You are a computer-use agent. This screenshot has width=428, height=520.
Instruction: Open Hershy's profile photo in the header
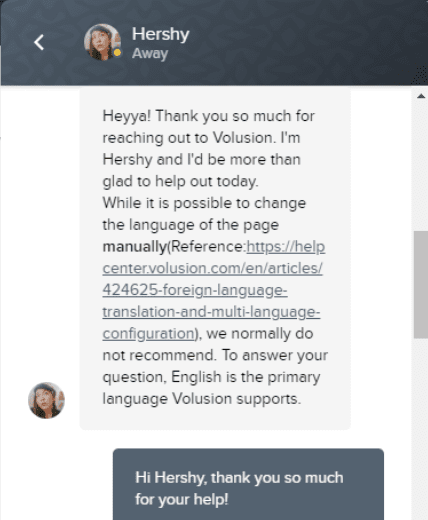102,42
